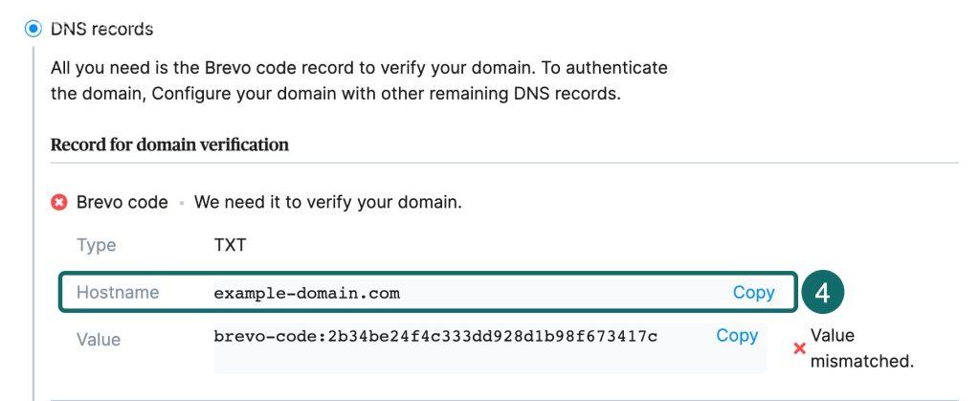
Task: Click the red error icon beside Brevo code
Action: tap(59, 203)
